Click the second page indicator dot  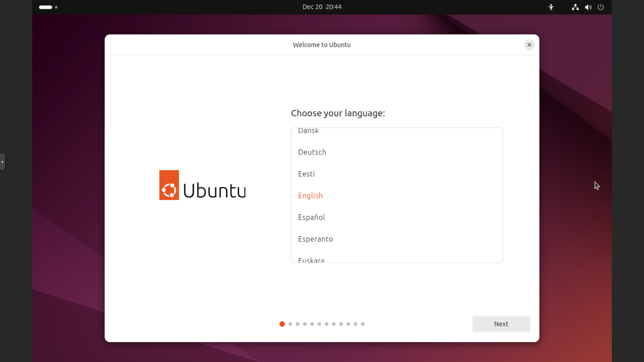290,324
